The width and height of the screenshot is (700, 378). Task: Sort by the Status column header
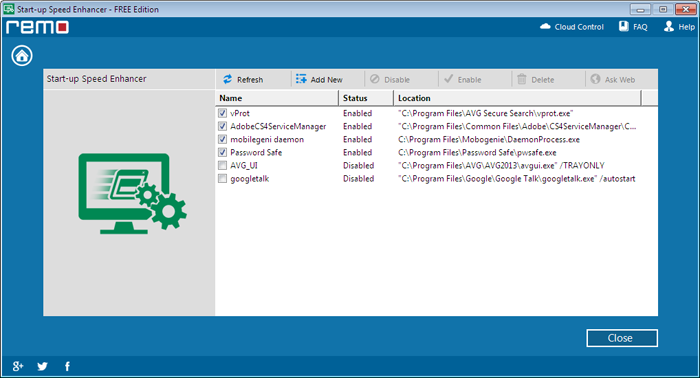point(366,98)
